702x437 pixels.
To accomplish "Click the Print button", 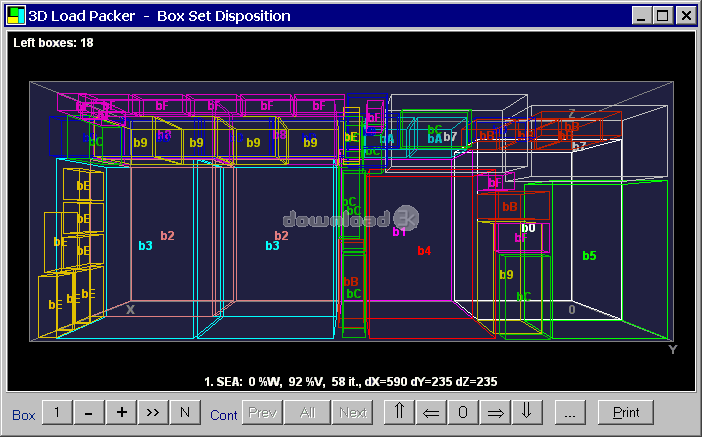I will 625,412.
